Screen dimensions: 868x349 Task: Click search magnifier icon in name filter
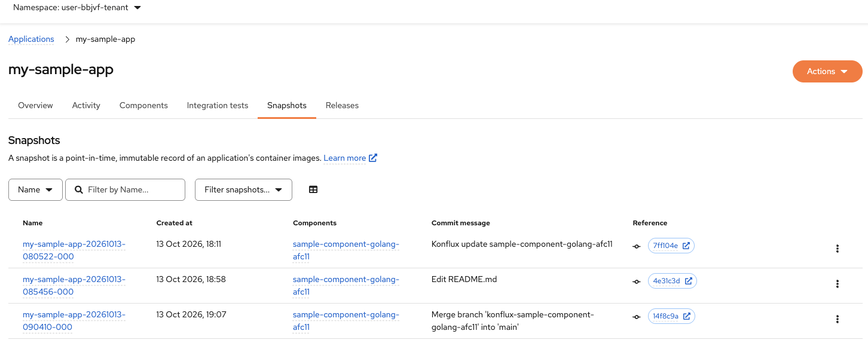79,189
